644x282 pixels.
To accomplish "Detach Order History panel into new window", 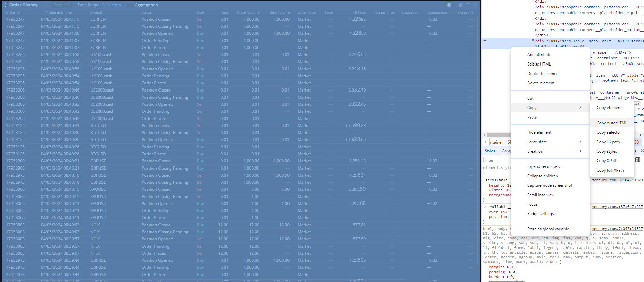I will (x=461, y=5).
